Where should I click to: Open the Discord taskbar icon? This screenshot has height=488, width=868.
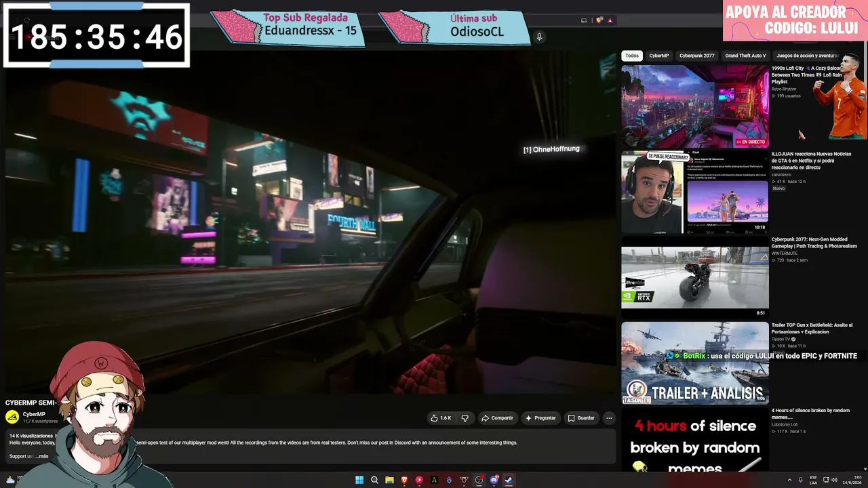point(494,480)
